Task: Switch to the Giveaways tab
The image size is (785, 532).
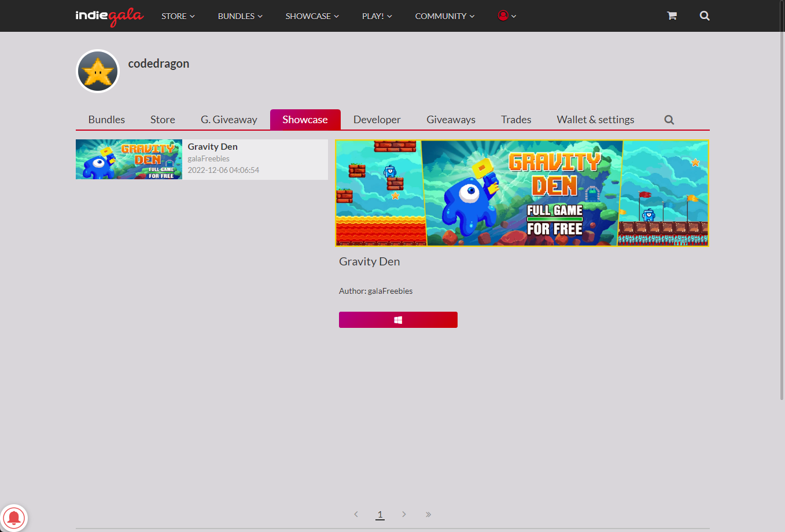Action: (451, 120)
